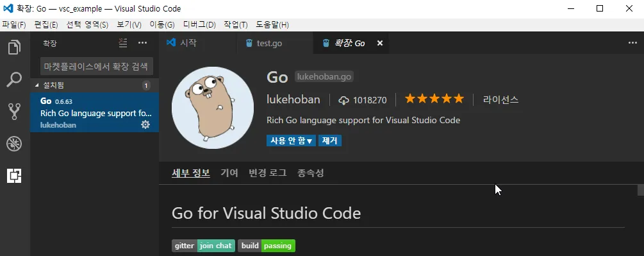Select the Extensions view icon
The image size is (644, 256).
click(15, 176)
